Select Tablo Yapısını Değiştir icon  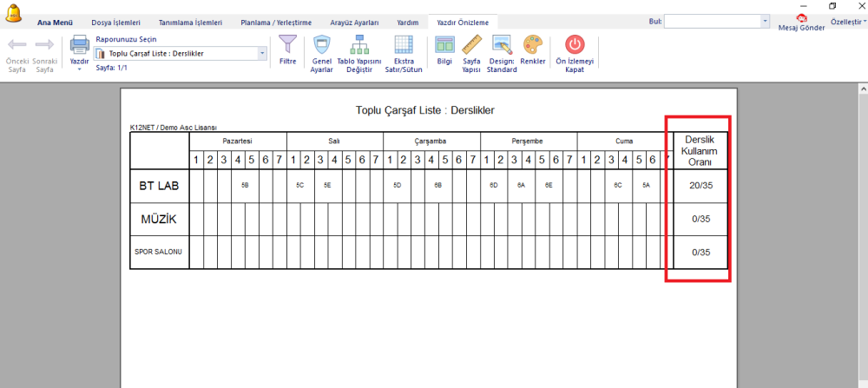pos(360,43)
